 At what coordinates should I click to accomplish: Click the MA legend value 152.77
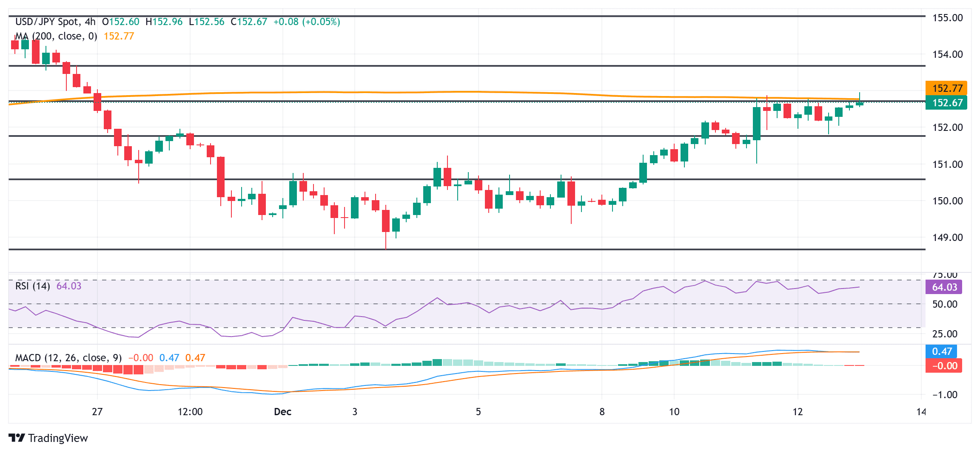pyautogui.click(x=119, y=36)
